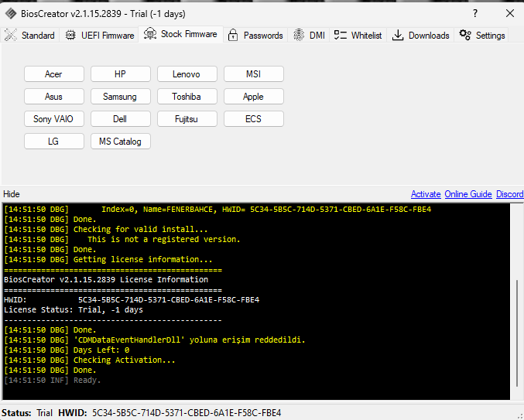Click the Downloads arrow icon
Image resolution: width=524 pixels, height=420 pixels.
[398, 36]
